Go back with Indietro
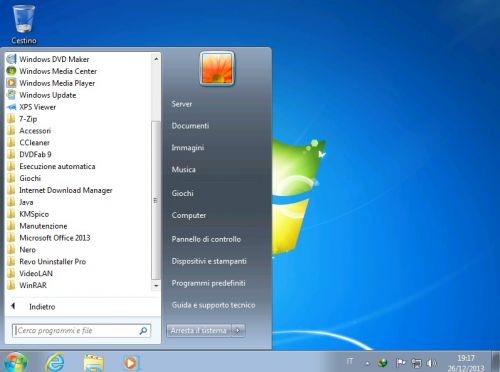Screen dimensions: 500x372 pyautogui.click(x=33, y=306)
